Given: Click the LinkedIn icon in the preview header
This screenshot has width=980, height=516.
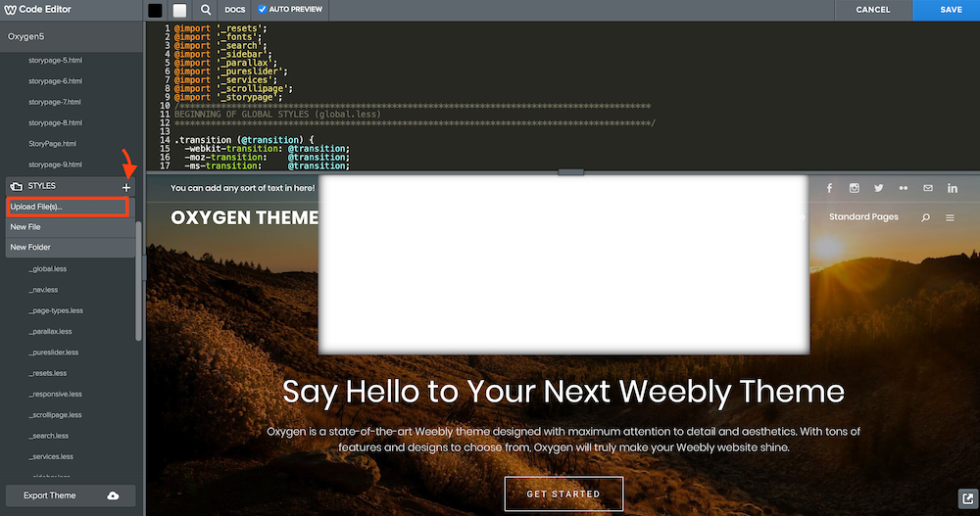Looking at the screenshot, I should tap(953, 188).
